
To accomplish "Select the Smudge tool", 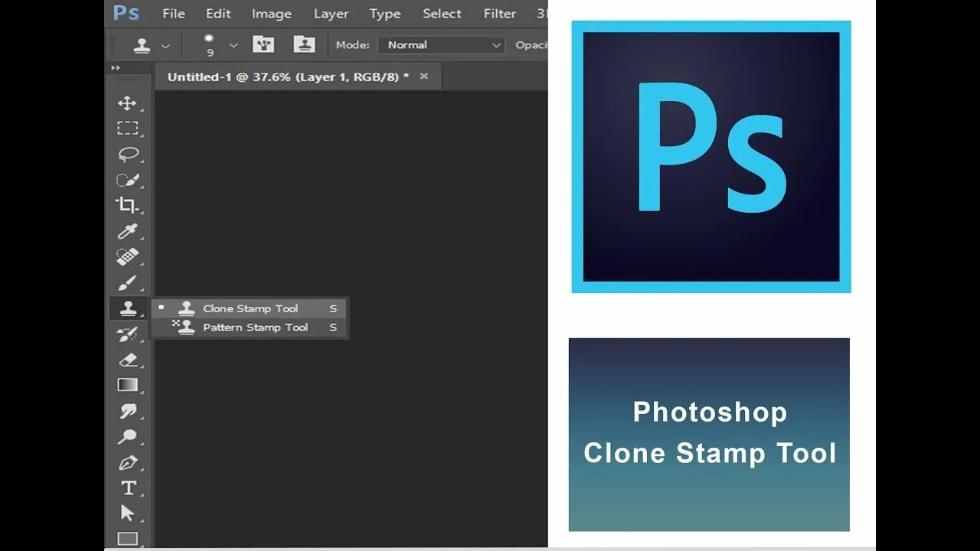I will [127, 412].
